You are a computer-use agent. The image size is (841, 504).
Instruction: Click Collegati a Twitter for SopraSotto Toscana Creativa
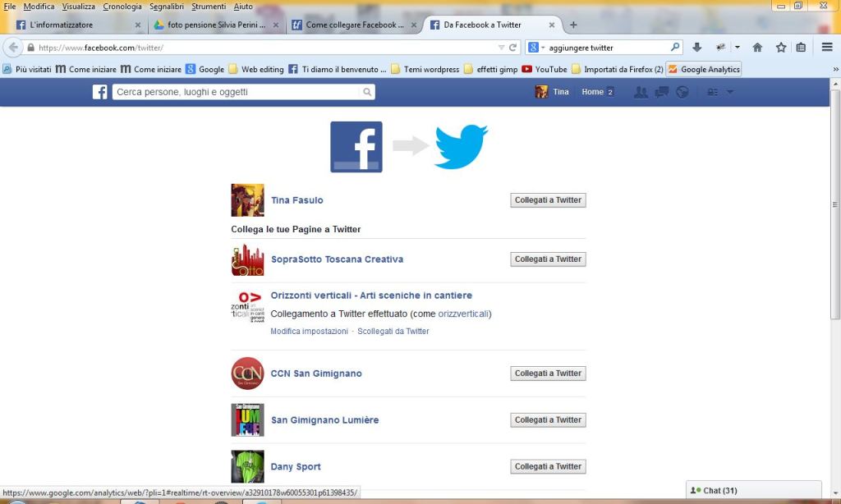(548, 259)
